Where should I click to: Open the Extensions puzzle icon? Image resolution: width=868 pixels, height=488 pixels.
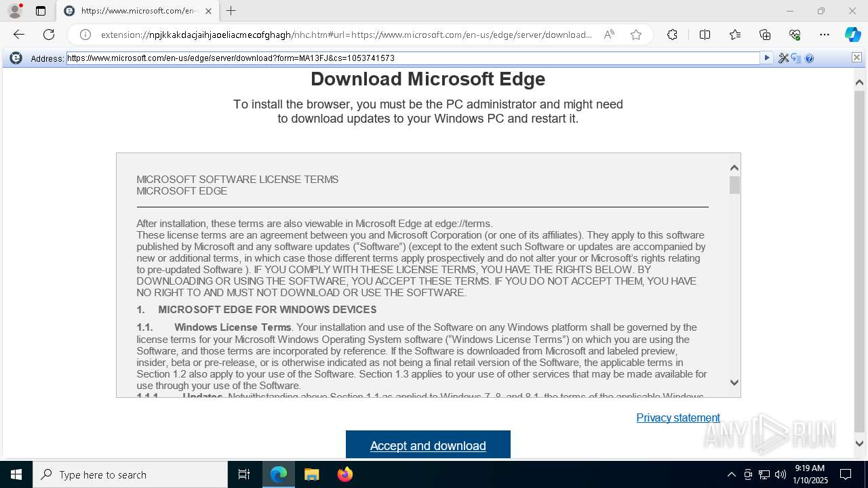click(672, 35)
